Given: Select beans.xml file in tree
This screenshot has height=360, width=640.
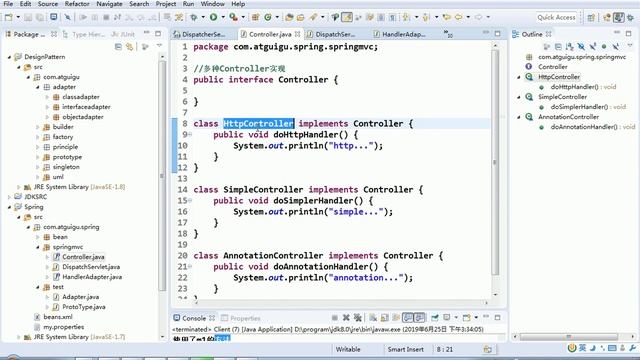Looking at the screenshot, I should pos(58,317).
